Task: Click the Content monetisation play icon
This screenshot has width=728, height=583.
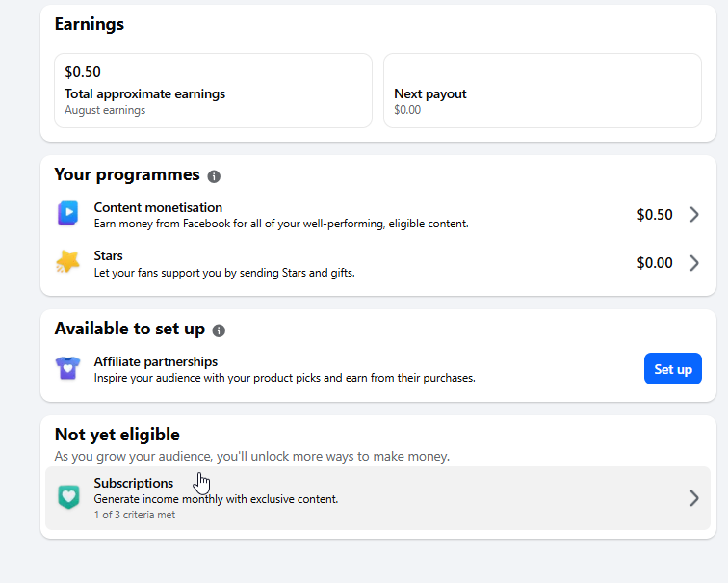Action: coord(67,214)
